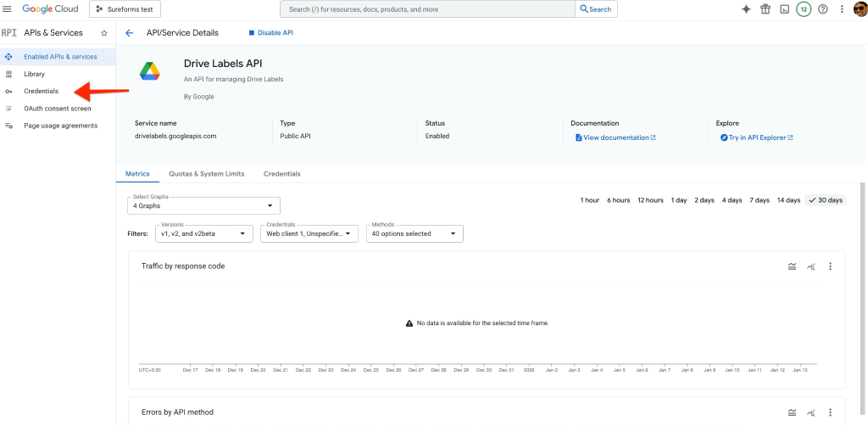Viewport: 868px width, 426px height.
Task: Click the blue Search button
Action: pos(596,8)
